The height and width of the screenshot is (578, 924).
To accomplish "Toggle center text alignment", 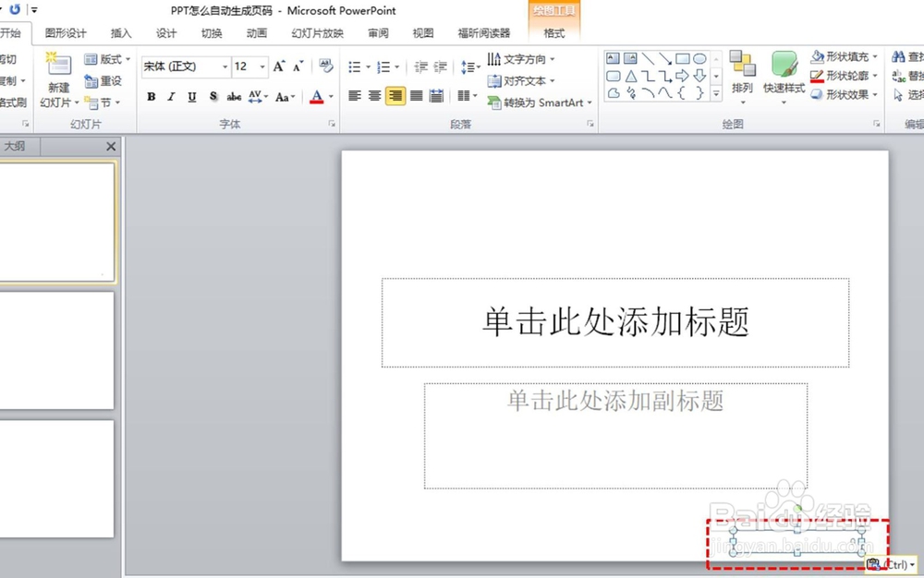I will (375, 96).
